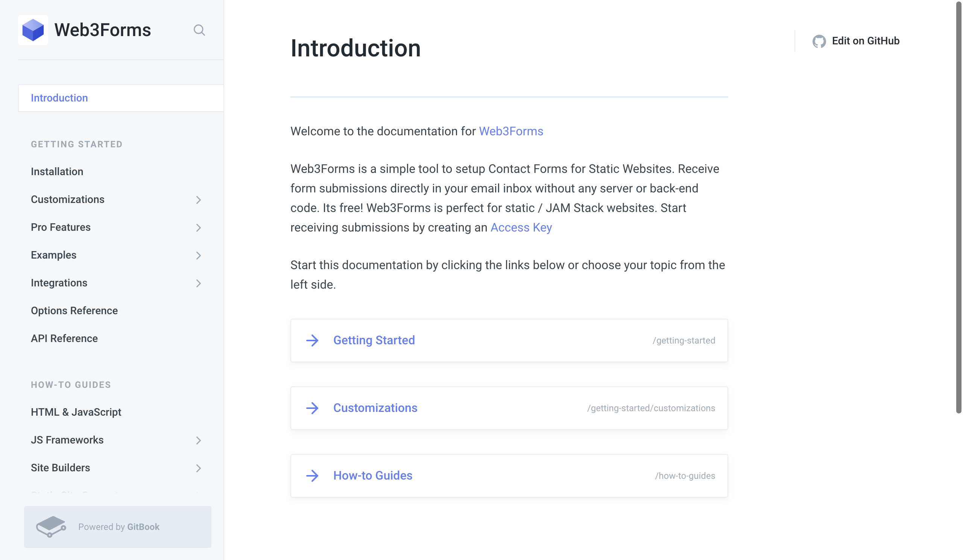Image resolution: width=963 pixels, height=560 pixels.
Task: Open HTML & JavaScript guide
Action: pyautogui.click(x=76, y=412)
